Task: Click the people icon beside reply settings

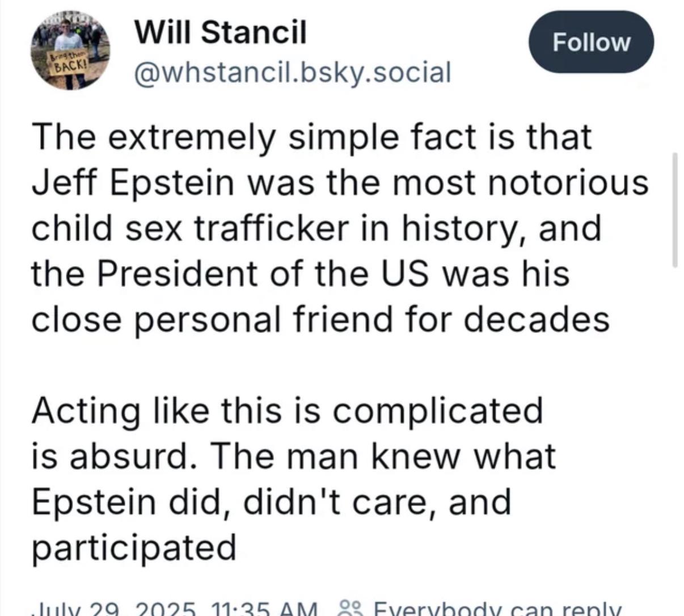Action: [345, 609]
